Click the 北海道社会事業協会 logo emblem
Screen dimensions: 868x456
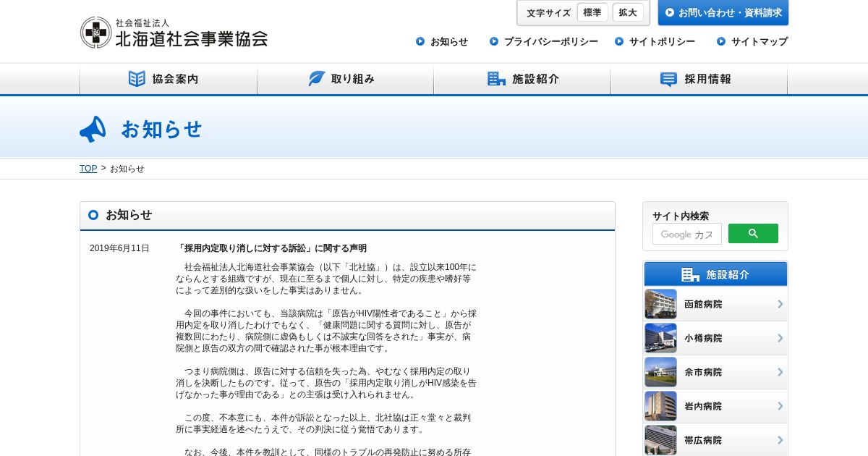pos(96,33)
